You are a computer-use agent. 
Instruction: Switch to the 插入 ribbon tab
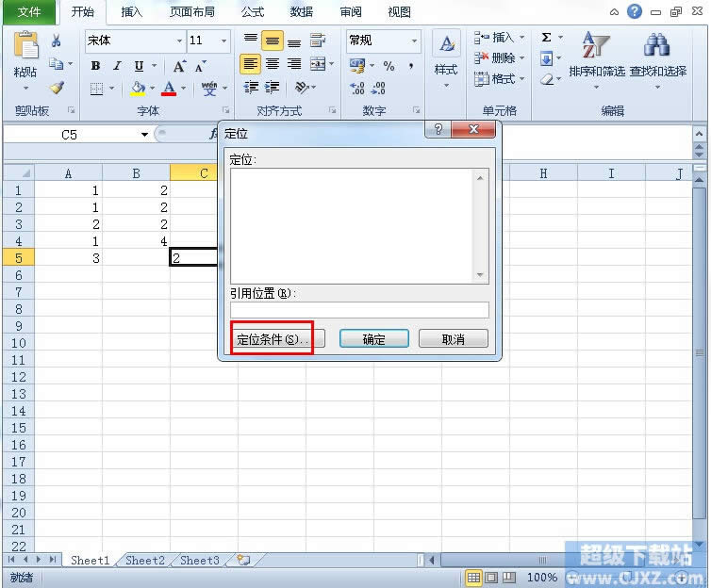(x=131, y=12)
